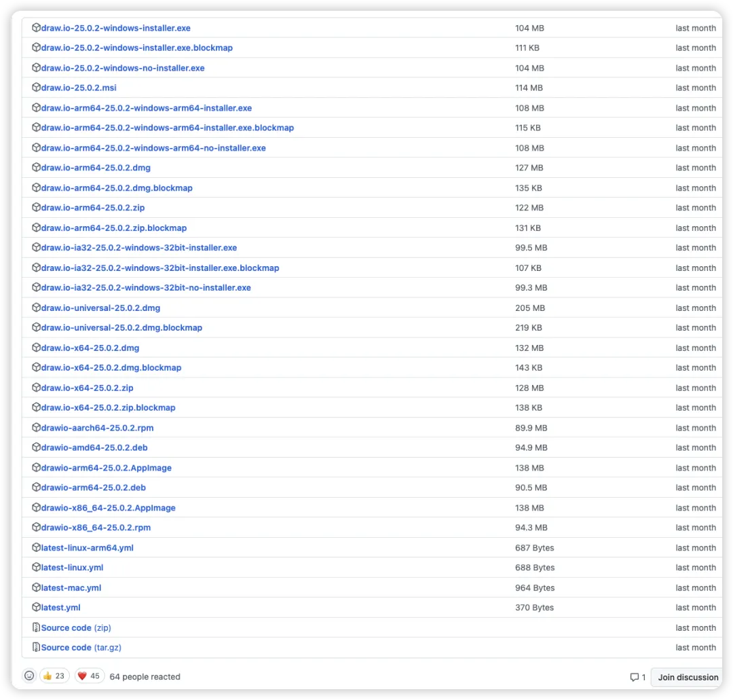Click package icon beside draw.io-arm64-25.0.2.zip
733x700 pixels.
coord(36,207)
